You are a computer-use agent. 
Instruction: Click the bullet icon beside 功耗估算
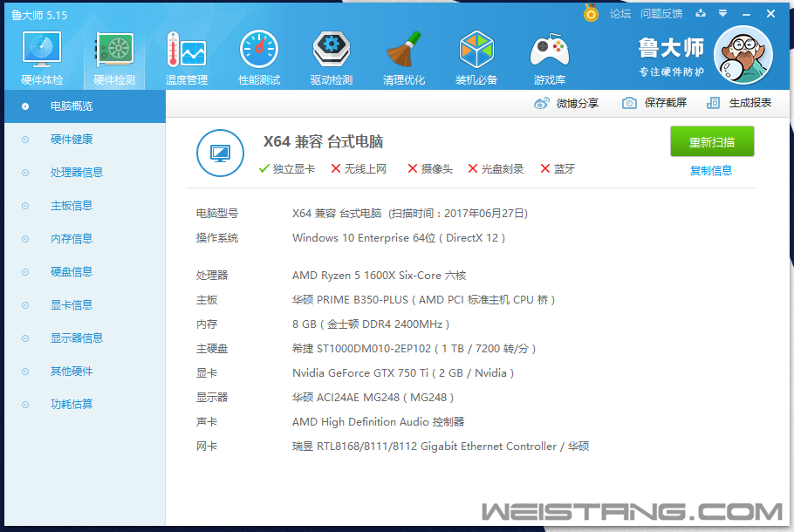(25, 405)
